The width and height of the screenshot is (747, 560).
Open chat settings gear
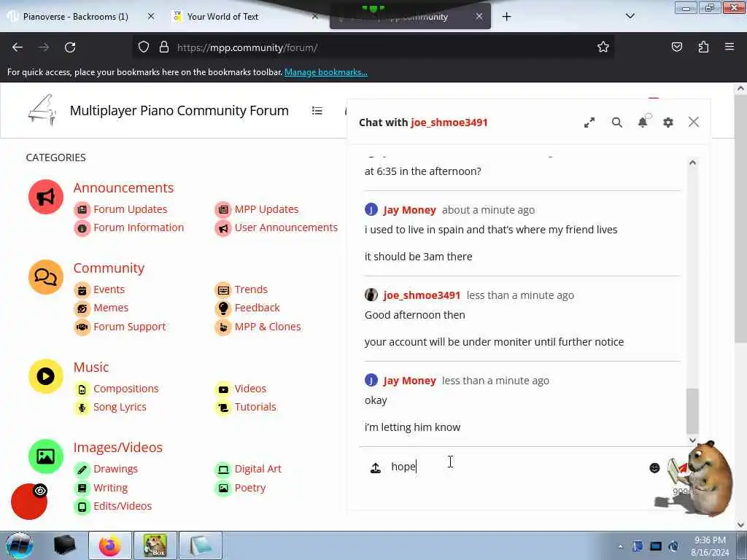[x=668, y=122]
